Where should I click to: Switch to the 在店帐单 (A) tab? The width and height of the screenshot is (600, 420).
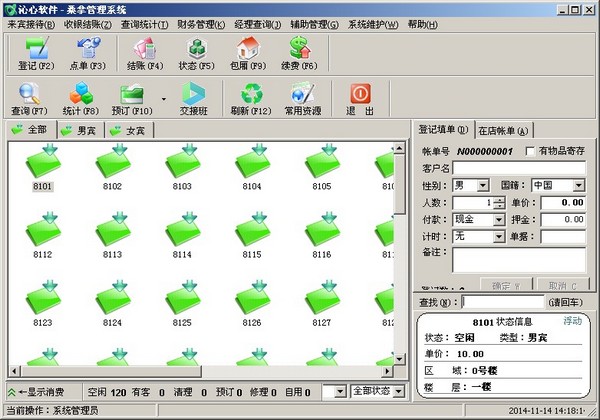click(x=503, y=131)
